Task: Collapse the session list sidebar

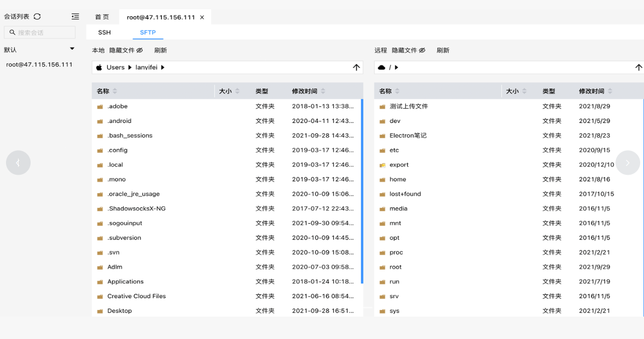Action: click(75, 17)
